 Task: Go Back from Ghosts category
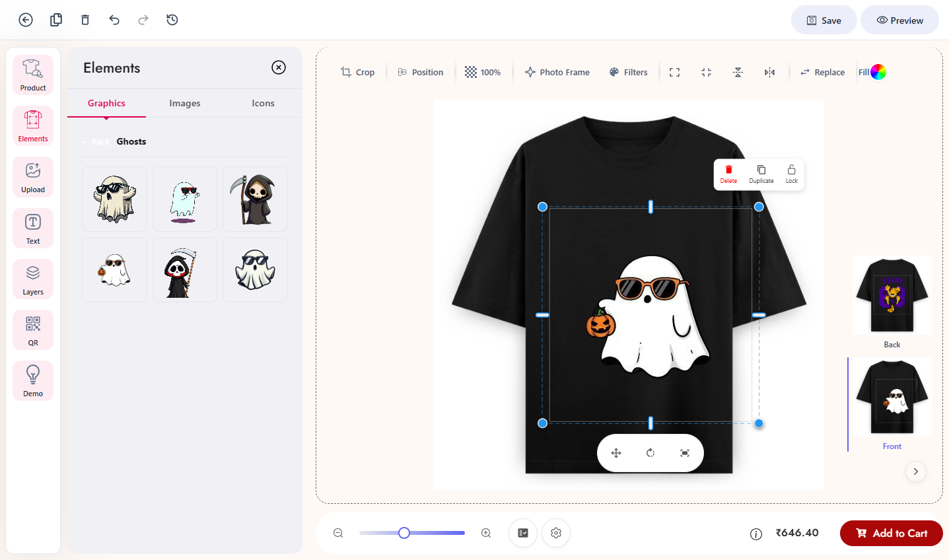[96, 141]
